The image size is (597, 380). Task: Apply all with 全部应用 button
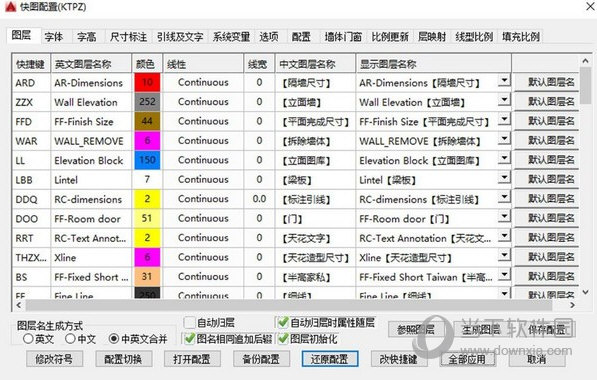[x=468, y=359]
